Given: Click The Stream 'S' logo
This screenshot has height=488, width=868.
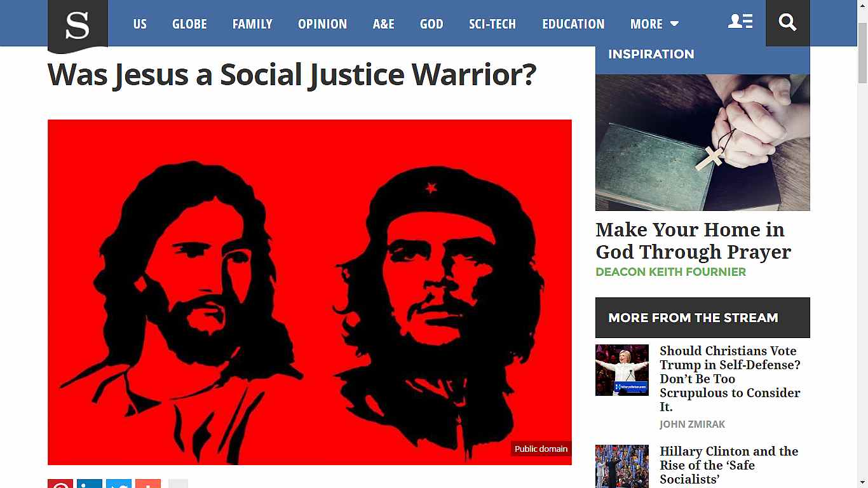Looking at the screenshot, I should click(78, 25).
